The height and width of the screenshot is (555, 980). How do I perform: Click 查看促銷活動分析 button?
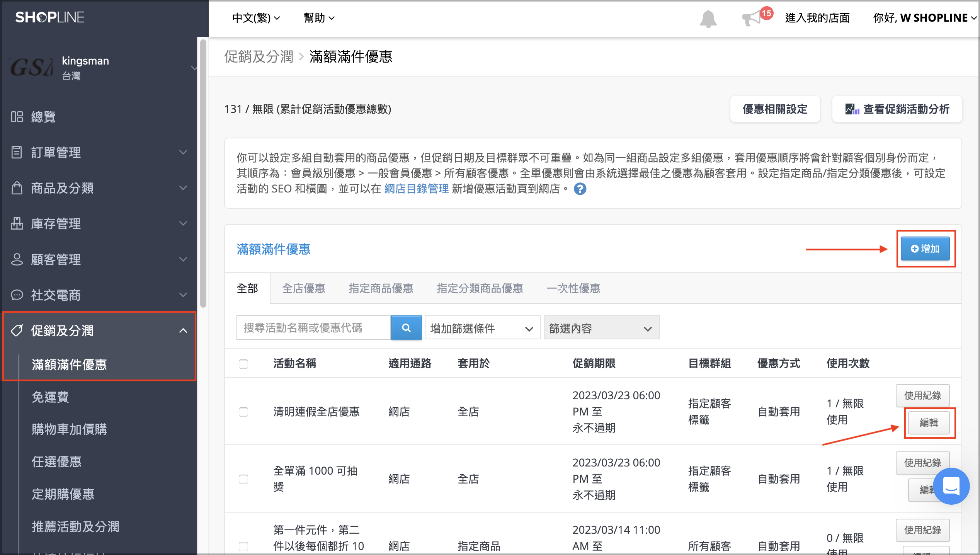tap(897, 109)
